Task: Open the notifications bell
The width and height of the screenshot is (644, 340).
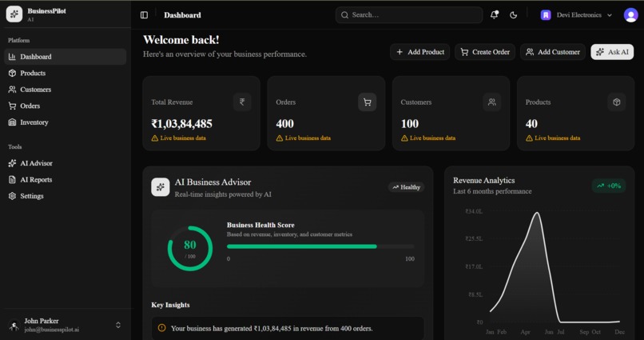Action: tap(494, 15)
